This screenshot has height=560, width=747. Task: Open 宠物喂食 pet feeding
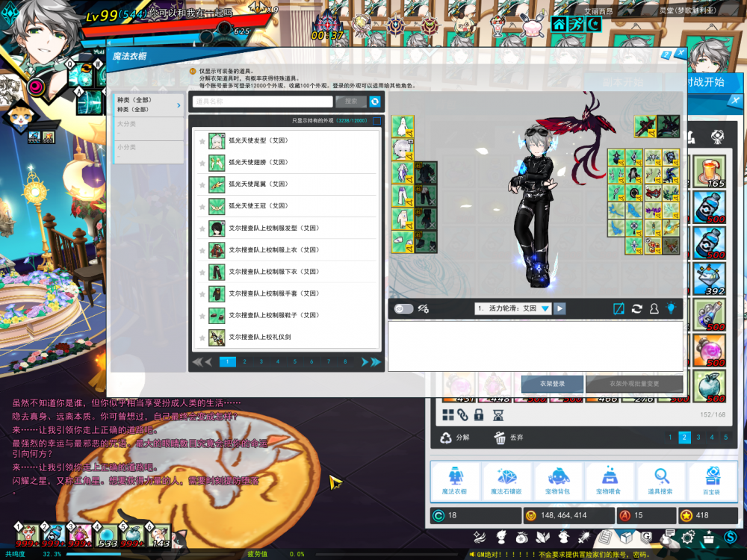pos(609,480)
